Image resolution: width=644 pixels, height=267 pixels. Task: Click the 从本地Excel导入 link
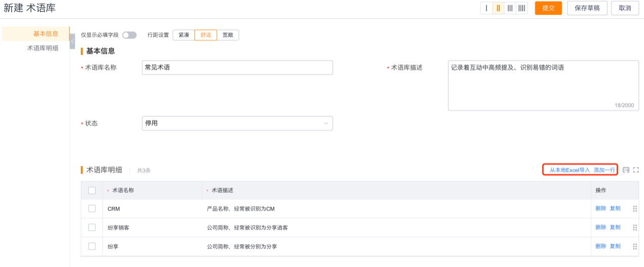click(569, 170)
